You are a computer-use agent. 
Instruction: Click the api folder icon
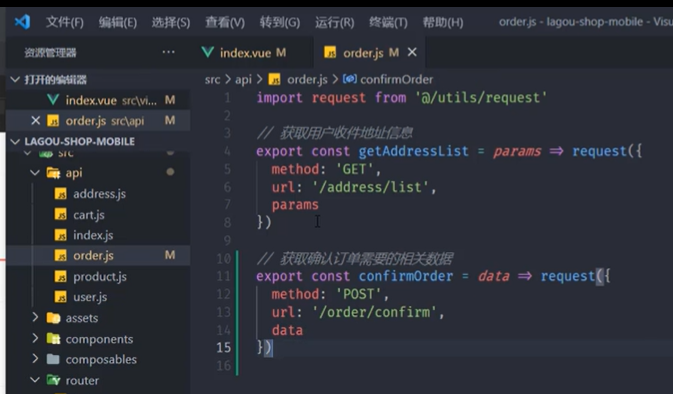click(x=53, y=173)
